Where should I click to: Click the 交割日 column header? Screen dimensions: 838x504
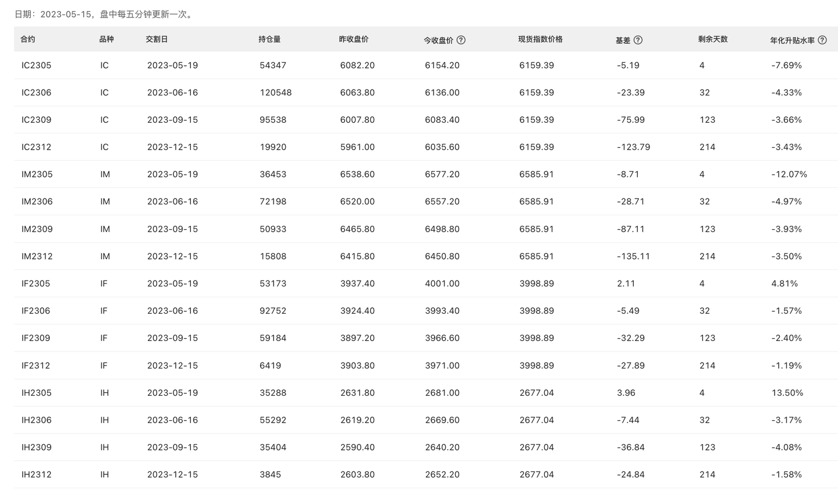(x=157, y=40)
